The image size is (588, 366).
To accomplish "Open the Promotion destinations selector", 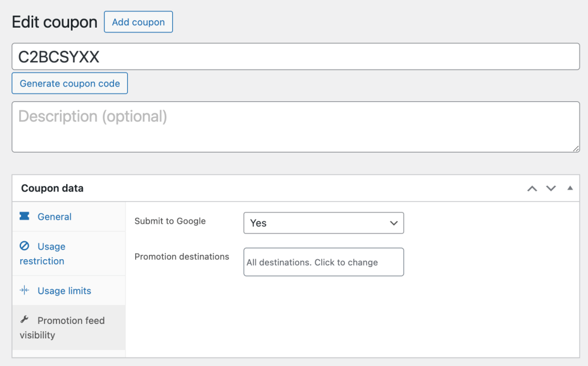I will click(x=323, y=262).
